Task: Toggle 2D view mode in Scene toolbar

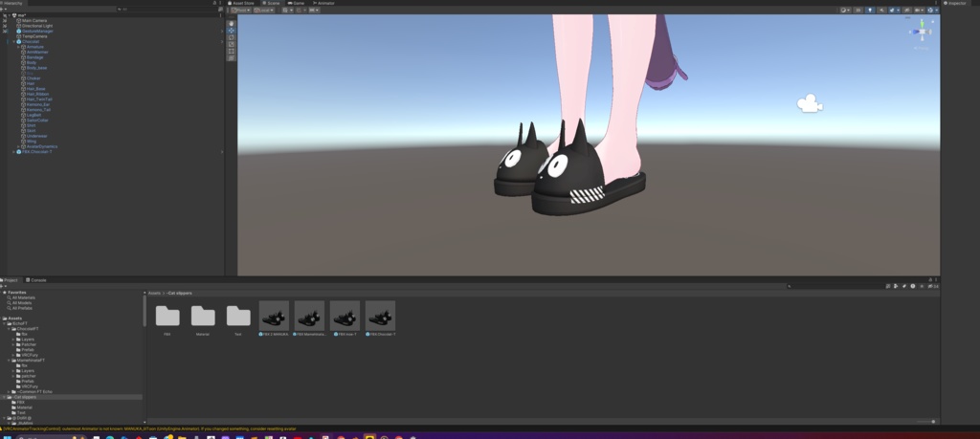Action: tap(857, 10)
